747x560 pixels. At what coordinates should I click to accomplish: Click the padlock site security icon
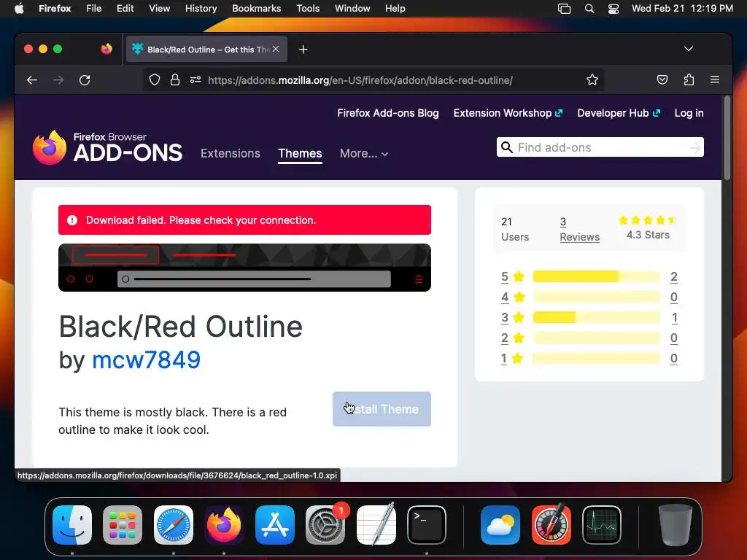coord(175,80)
